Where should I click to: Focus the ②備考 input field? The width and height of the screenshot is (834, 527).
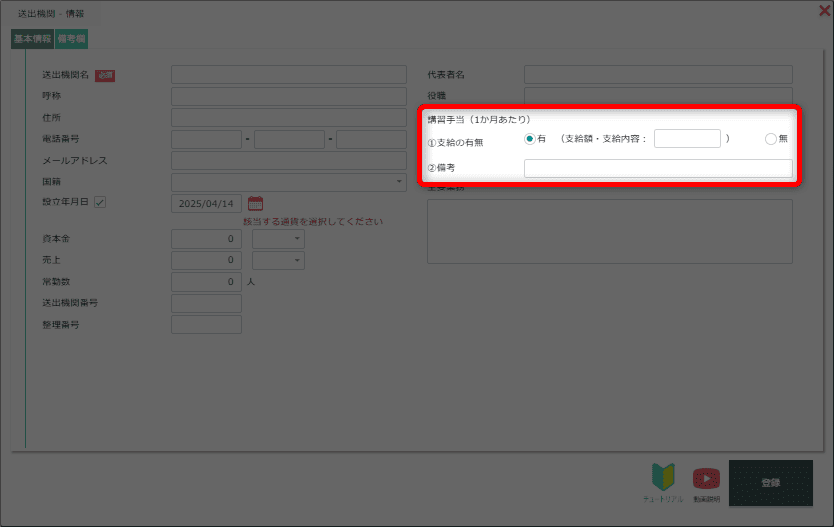pyautogui.click(x=658, y=168)
